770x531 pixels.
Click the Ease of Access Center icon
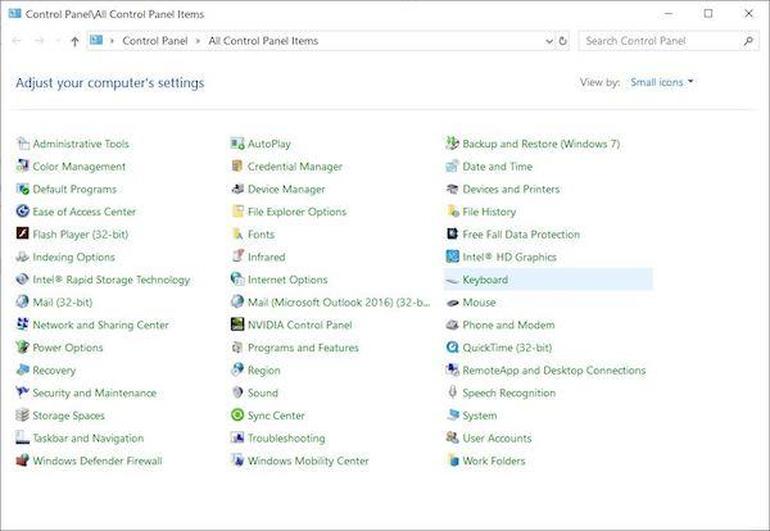23,211
